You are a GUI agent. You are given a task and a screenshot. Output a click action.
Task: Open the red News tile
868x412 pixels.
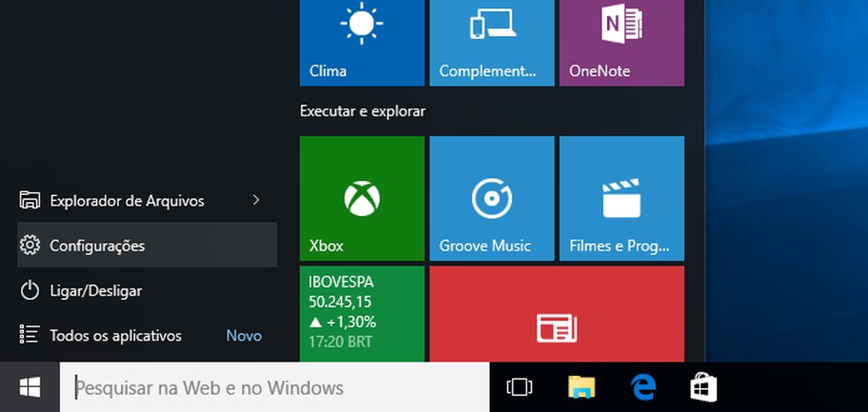click(557, 314)
